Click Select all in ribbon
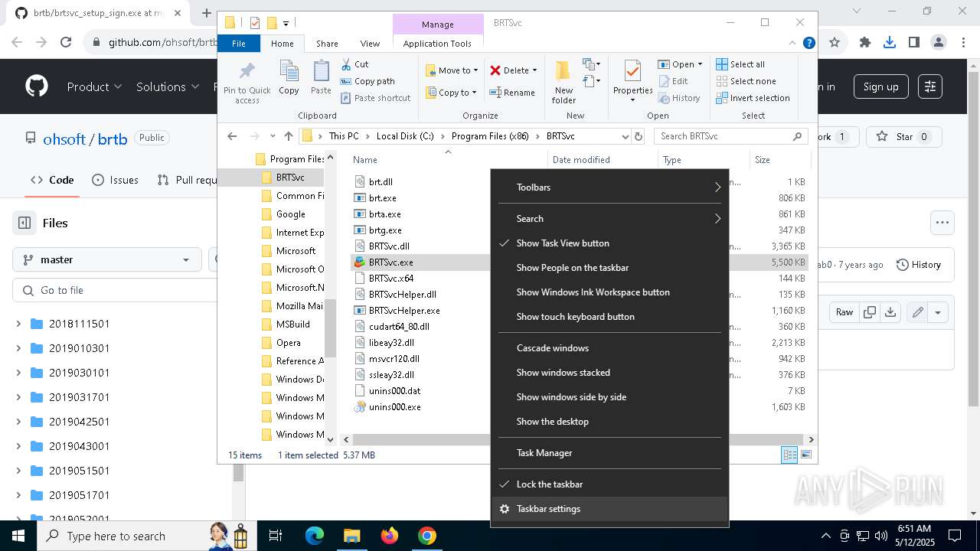980x551 pixels. click(740, 64)
